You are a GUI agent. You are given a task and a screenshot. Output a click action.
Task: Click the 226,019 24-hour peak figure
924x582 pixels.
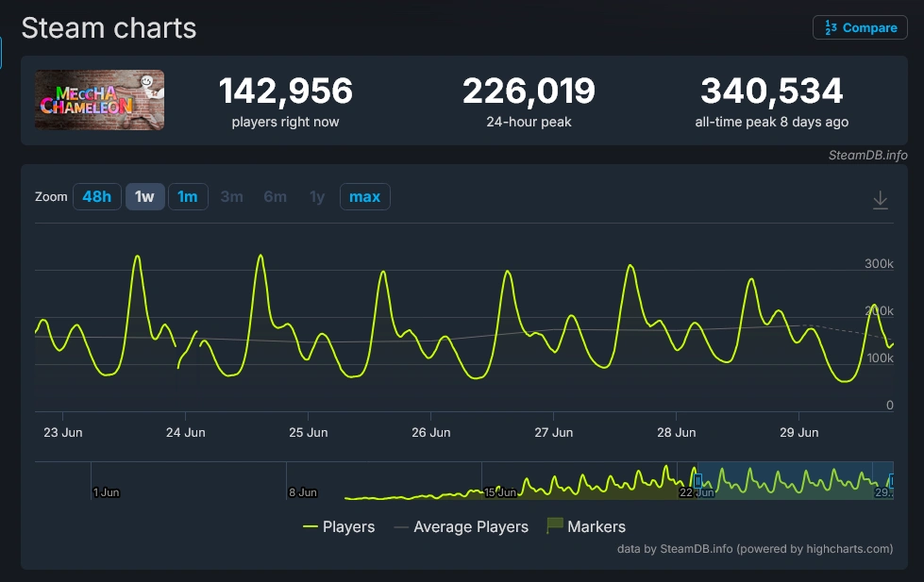[x=529, y=91]
